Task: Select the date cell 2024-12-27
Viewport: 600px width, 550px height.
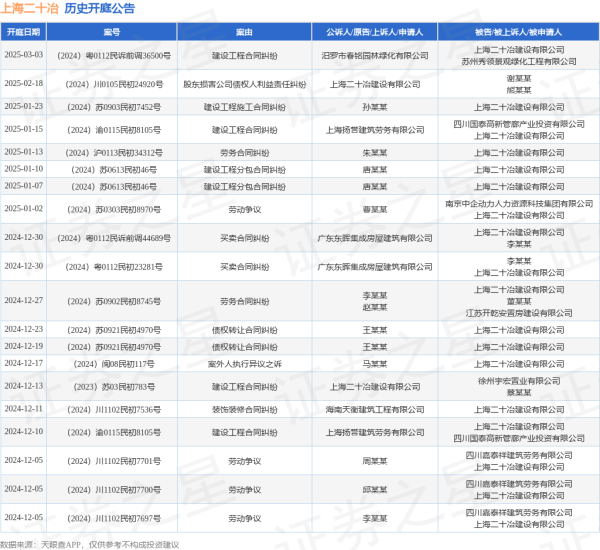Action: pos(23,301)
